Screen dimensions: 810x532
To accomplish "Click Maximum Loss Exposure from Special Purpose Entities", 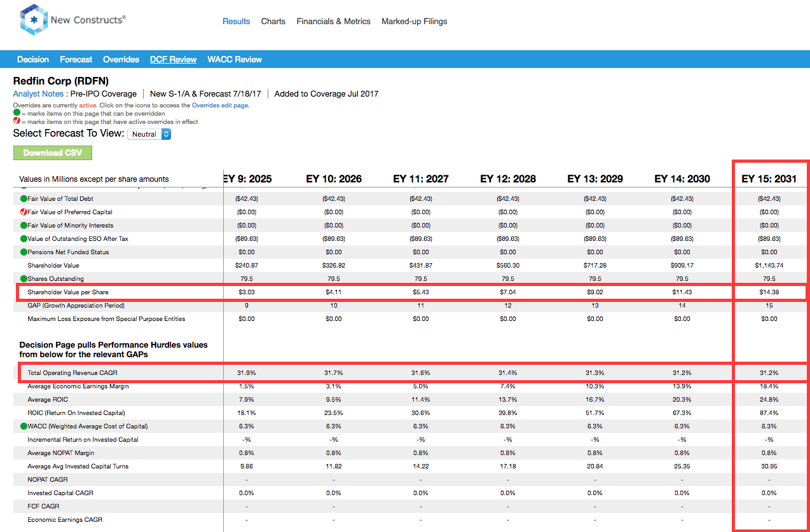I will pos(106,319).
